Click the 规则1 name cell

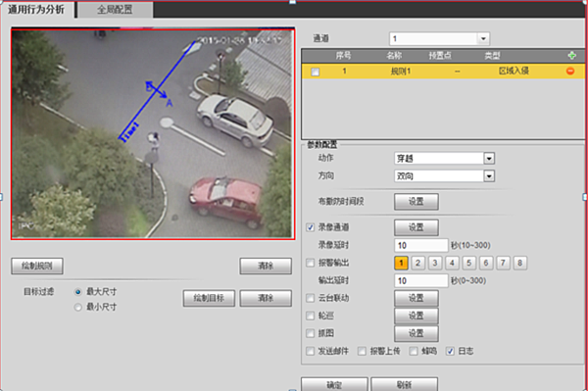tap(401, 71)
